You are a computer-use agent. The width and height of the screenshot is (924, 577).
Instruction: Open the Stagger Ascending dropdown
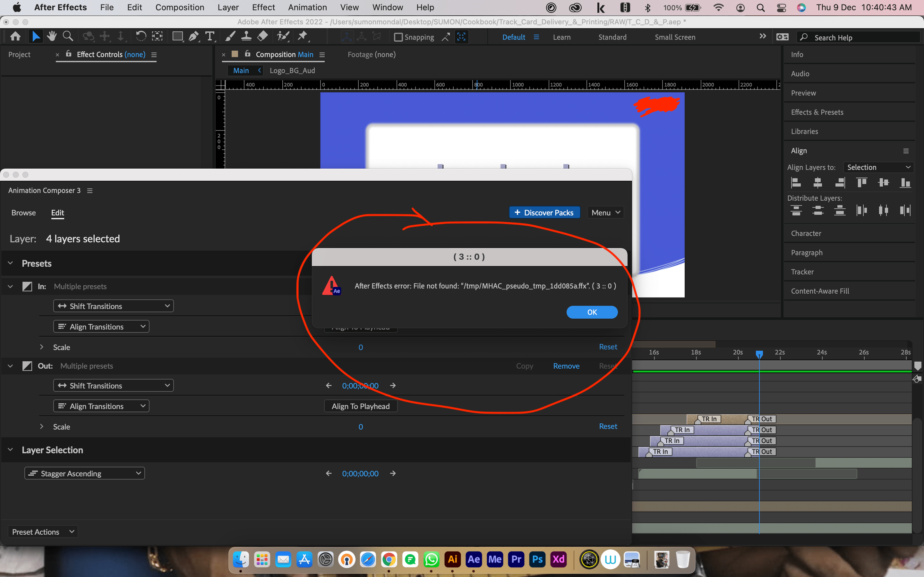click(x=85, y=473)
